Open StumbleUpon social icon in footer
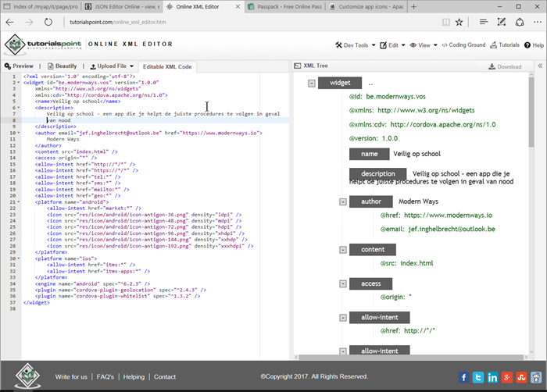Viewport: 547px width, 392px height. click(521, 377)
